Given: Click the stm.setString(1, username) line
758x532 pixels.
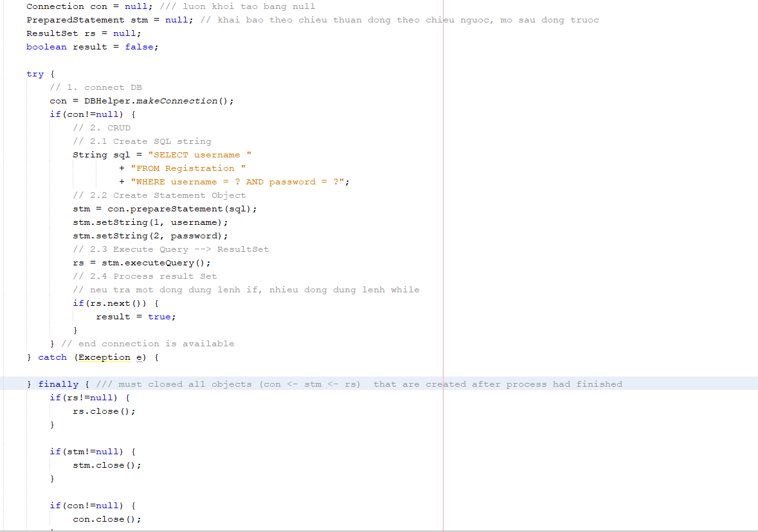Looking at the screenshot, I should tap(150, 222).
